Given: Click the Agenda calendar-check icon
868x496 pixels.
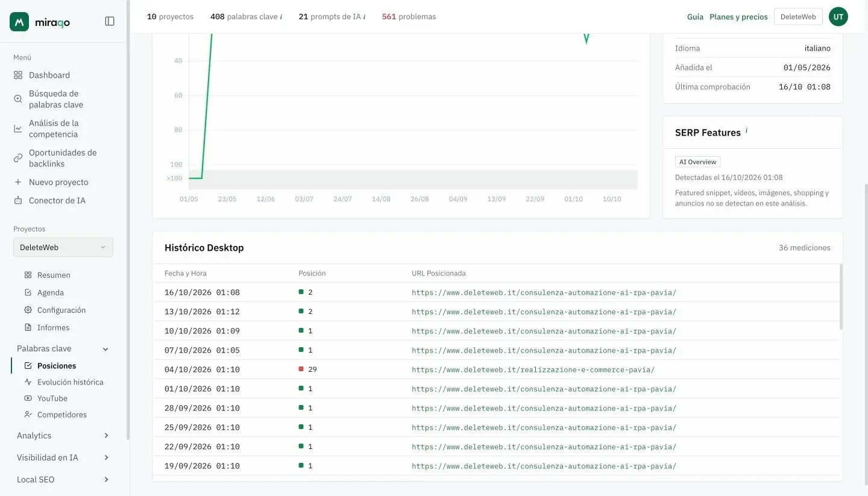Looking at the screenshot, I should click(x=28, y=293).
